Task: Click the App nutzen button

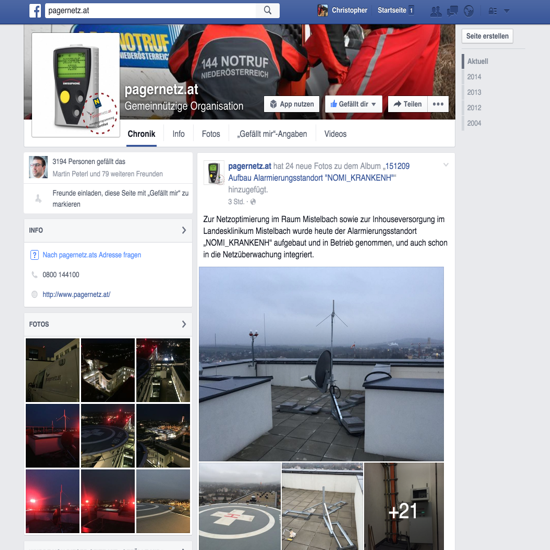Action: [x=291, y=104]
